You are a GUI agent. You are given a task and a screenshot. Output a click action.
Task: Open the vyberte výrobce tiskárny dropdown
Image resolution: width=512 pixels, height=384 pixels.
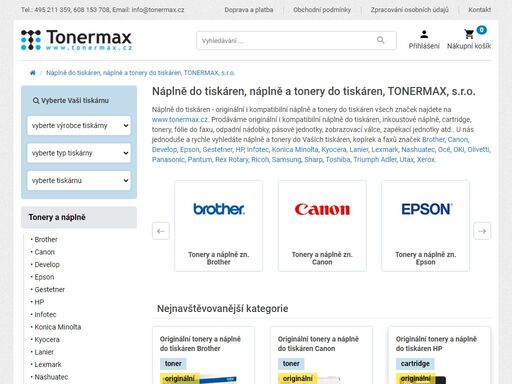[79, 126]
